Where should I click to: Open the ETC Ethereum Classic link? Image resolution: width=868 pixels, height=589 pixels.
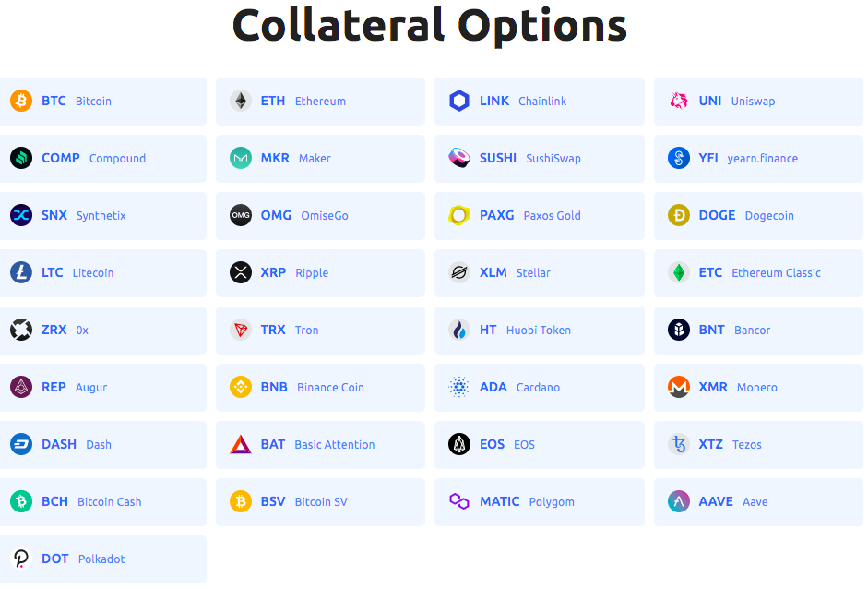coord(758,272)
